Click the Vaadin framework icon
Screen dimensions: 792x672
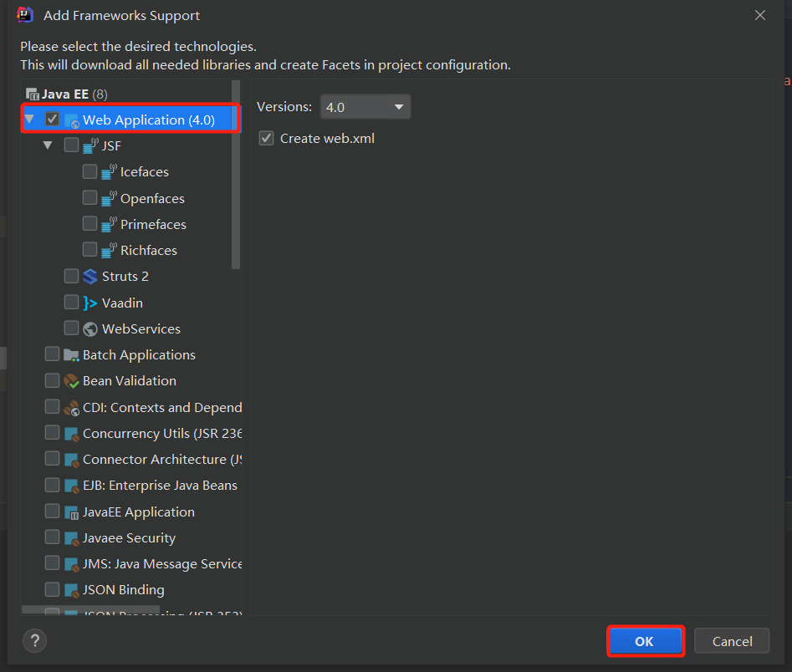[x=91, y=303]
